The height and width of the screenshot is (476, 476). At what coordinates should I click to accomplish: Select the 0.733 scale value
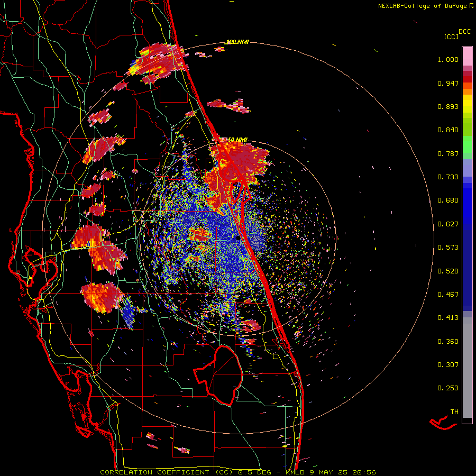pos(448,177)
